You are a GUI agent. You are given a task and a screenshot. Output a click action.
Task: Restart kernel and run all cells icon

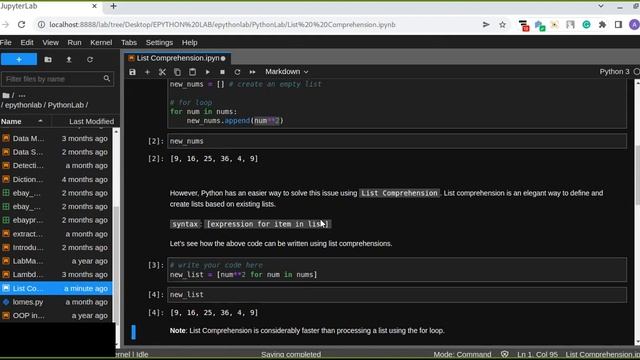pyautogui.click(x=252, y=72)
